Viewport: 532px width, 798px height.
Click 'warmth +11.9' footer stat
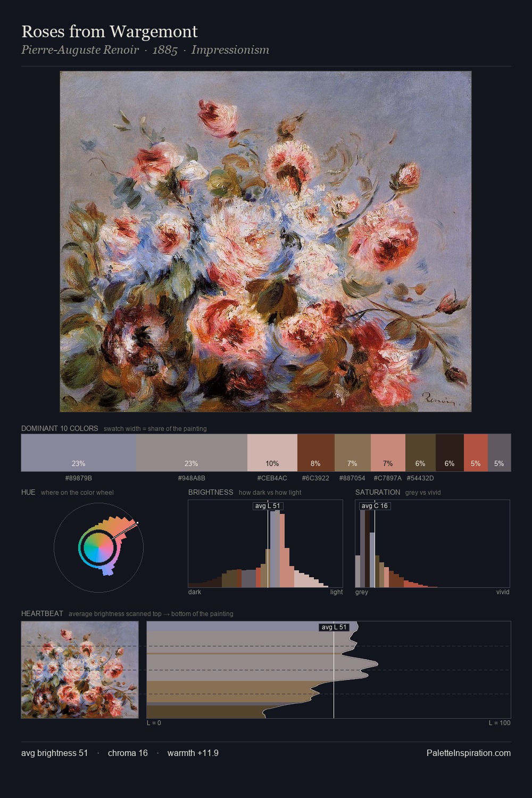tap(193, 753)
